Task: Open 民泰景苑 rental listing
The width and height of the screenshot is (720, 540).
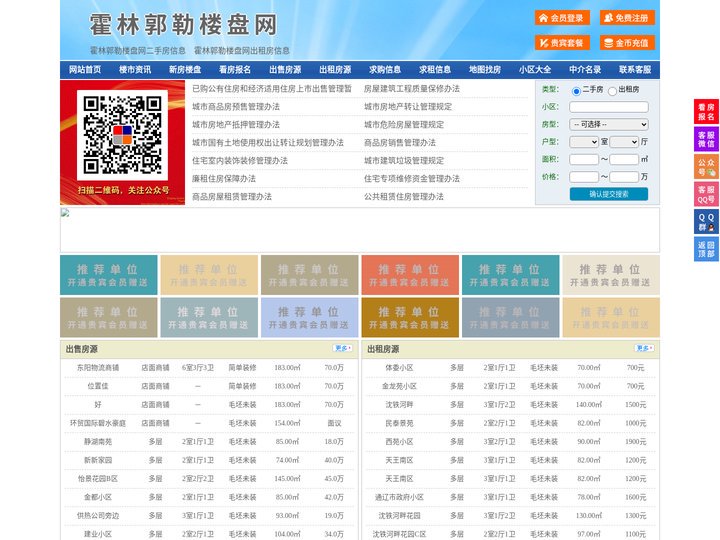Action: (399, 423)
